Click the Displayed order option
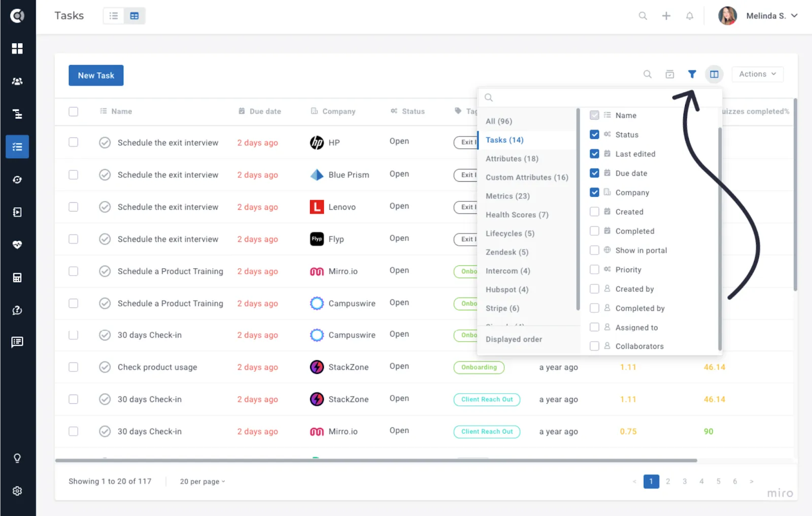This screenshot has width=812, height=516. 514,339
